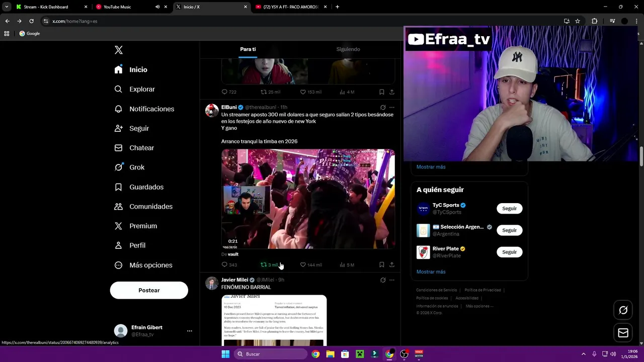644x362 pixels.
Task: Share the post with 153 mil likes
Action: pyautogui.click(x=392, y=92)
